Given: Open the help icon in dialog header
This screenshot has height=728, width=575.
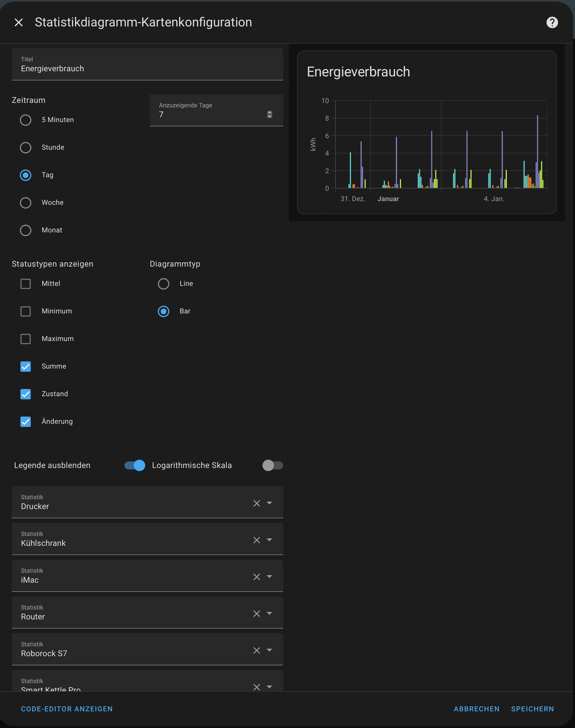Looking at the screenshot, I should coord(552,22).
